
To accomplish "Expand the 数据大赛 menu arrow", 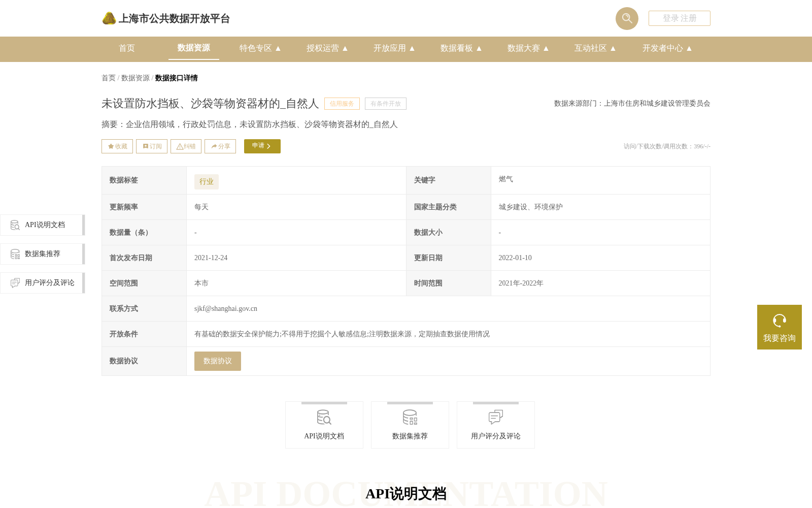I will 546,48.
